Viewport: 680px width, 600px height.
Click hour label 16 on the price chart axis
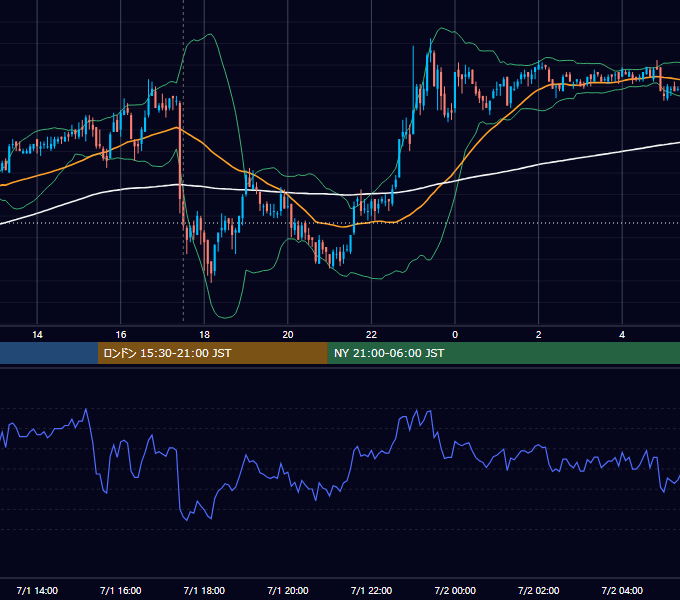pyautogui.click(x=121, y=335)
